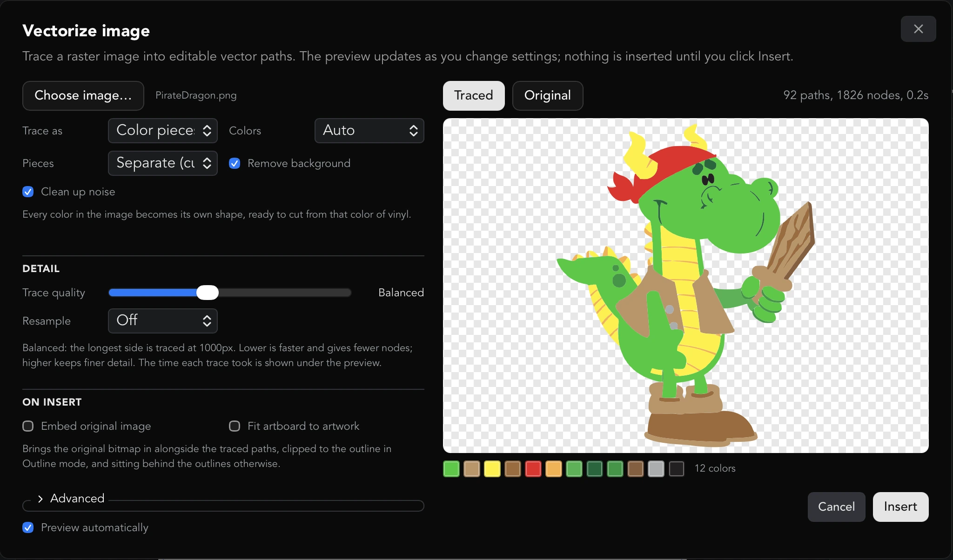
Task: Open the Pieces Separate dropdown
Action: [163, 163]
